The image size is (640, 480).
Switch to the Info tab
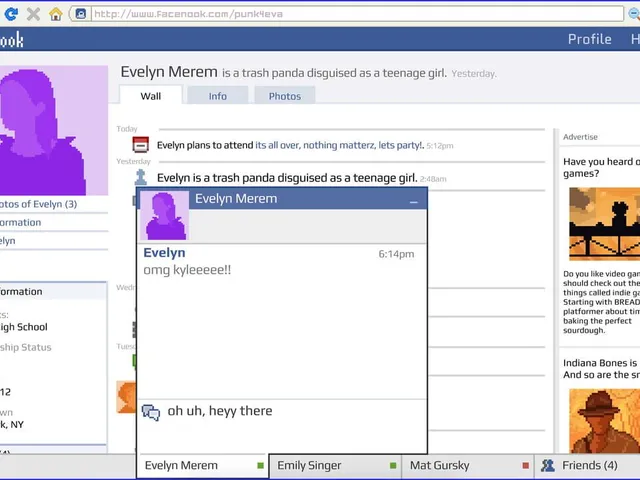[x=217, y=96]
